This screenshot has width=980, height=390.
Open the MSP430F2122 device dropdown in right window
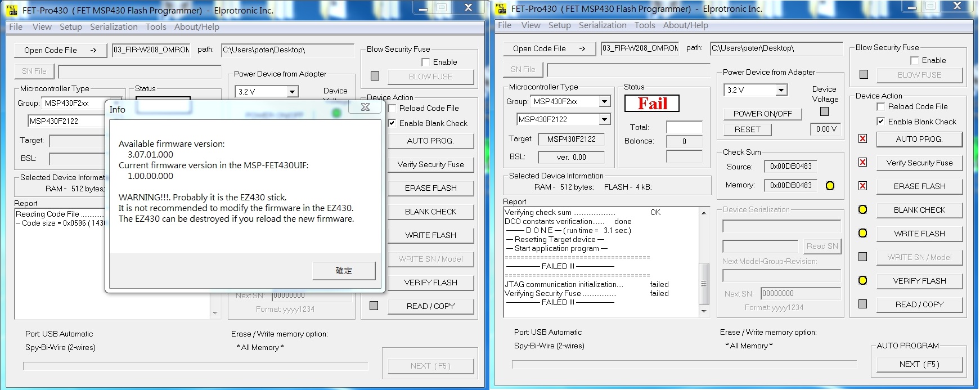pyautogui.click(x=604, y=120)
